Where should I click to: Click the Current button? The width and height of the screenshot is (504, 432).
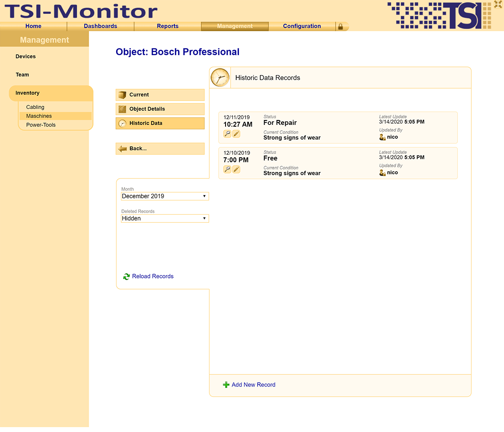pyautogui.click(x=160, y=95)
